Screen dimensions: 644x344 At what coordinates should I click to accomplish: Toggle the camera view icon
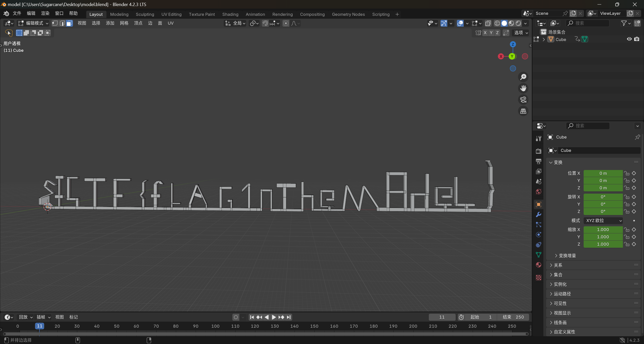[523, 100]
